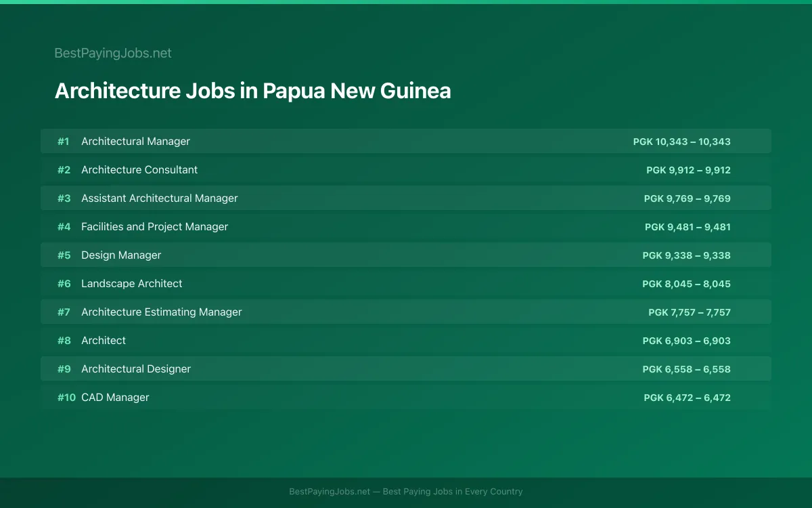
Task: Click salary PGK 7,757 – 7,757
Action: coord(690,312)
